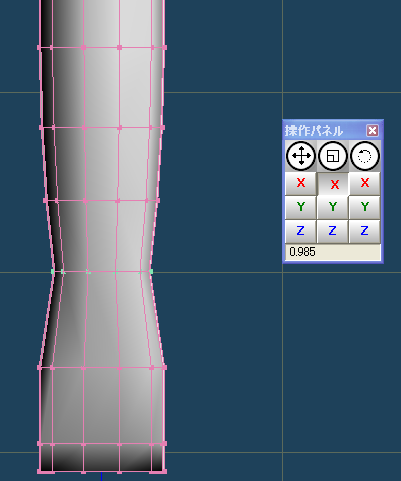Click the bottom-right corner vertex of the mesh
Screen dimensions: 401x481
(164, 471)
